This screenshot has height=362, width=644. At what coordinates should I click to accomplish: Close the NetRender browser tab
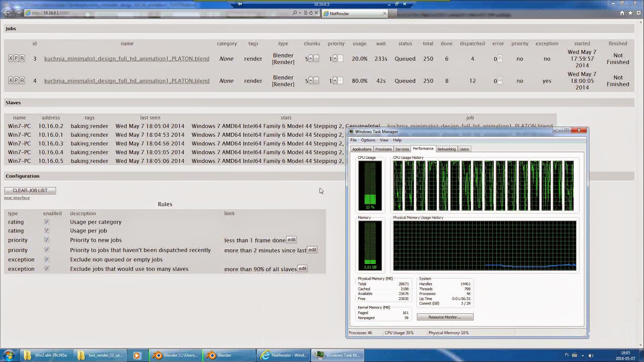point(384,14)
